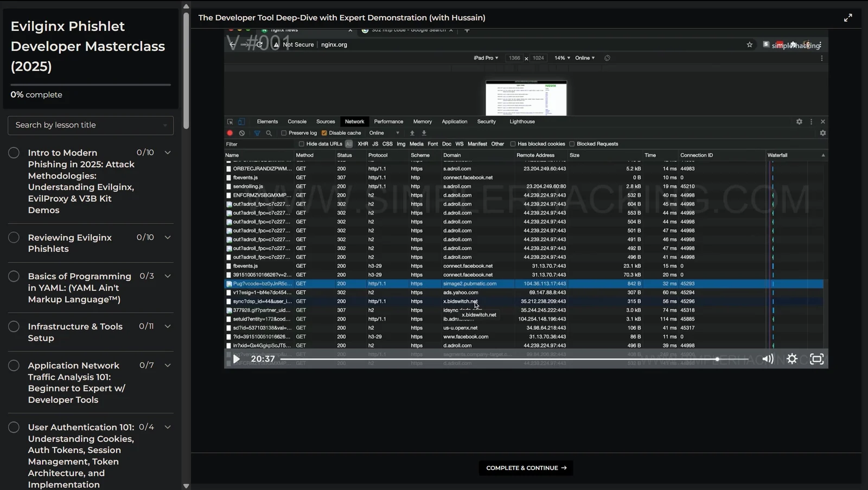Image resolution: width=868 pixels, height=490 pixels.
Task: Click the network settings gear below the DevTools tabs
Action: [823, 133]
